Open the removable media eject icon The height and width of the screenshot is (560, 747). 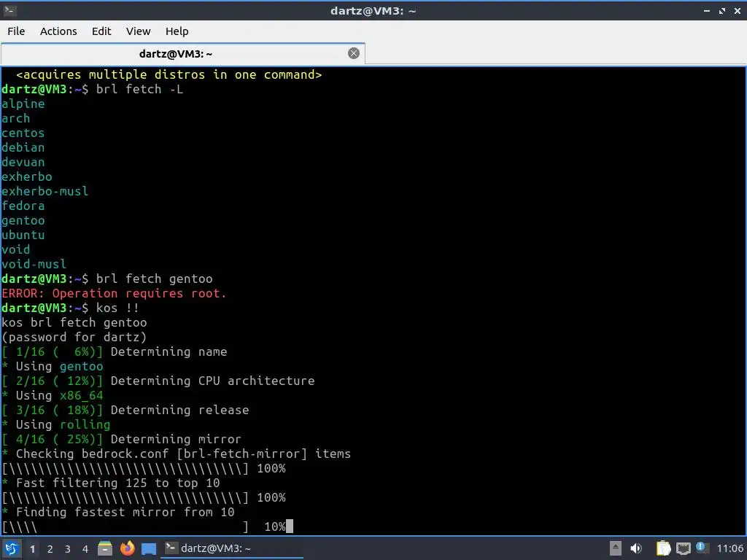tap(616, 548)
